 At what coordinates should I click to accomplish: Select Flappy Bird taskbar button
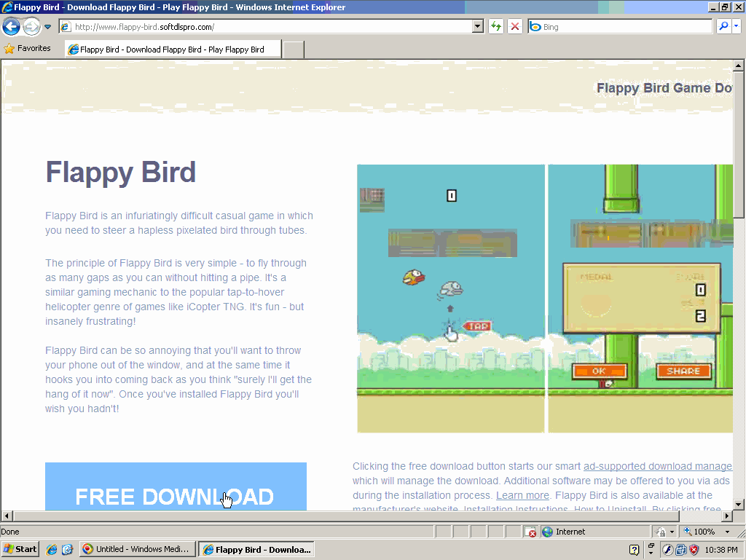click(256, 549)
